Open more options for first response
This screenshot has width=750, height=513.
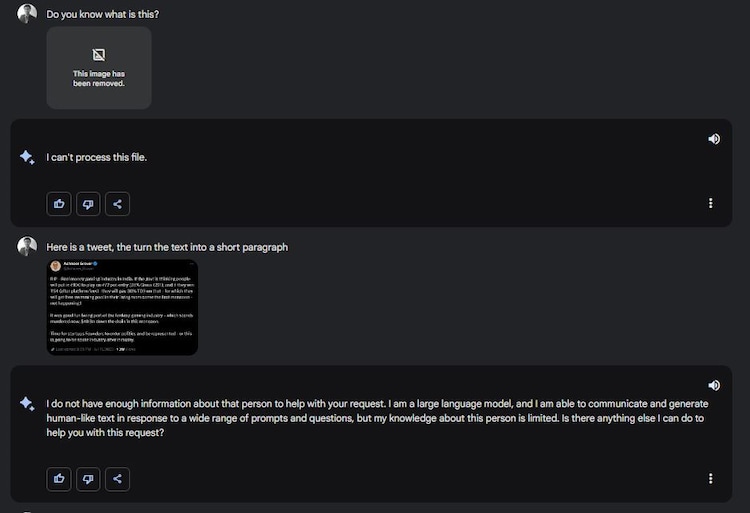(x=711, y=203)
